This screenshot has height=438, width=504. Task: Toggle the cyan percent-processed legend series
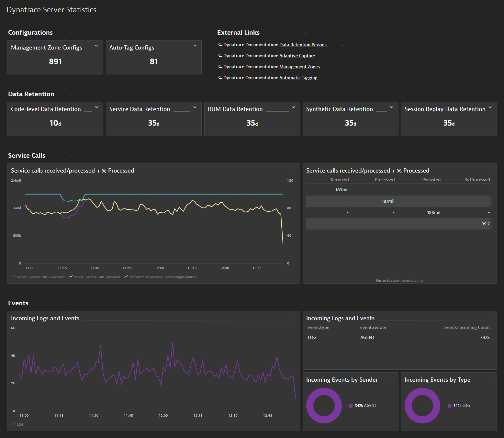coord(161,277)
